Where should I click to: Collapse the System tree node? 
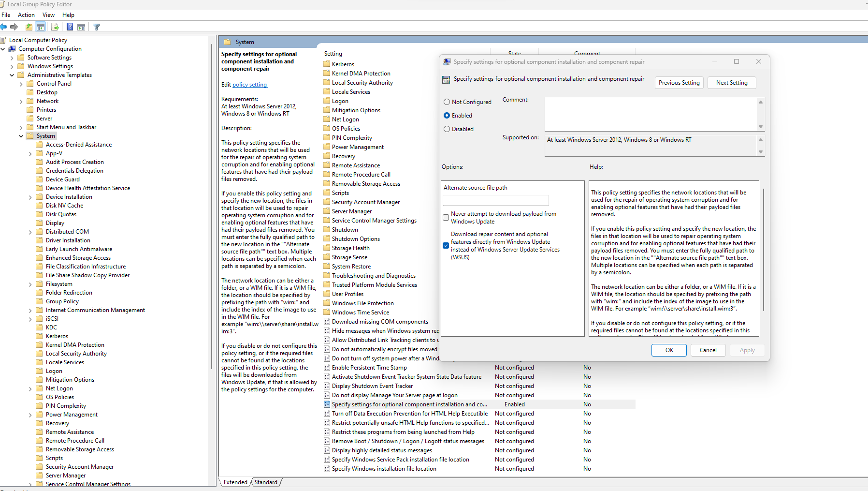click(21, 136)
